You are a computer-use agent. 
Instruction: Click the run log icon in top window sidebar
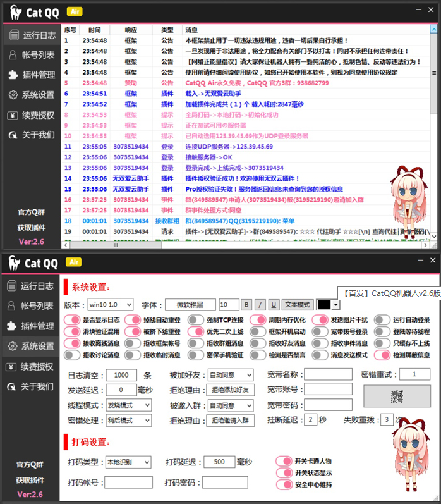(14, 35)
